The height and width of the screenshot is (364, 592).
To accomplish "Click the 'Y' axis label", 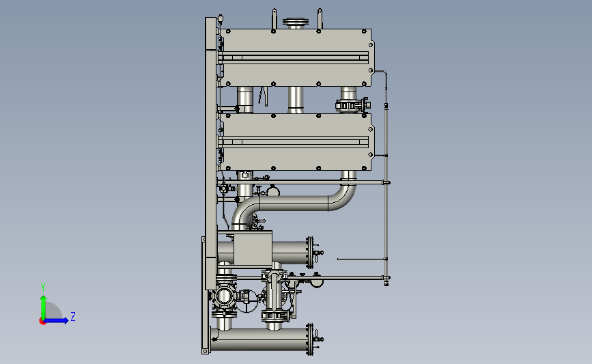I will pos(43,288).
